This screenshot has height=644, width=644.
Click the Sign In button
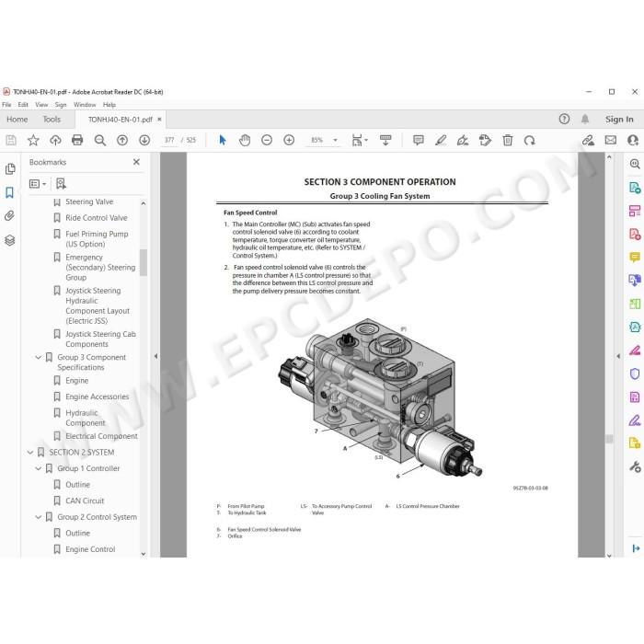coord(619,119)
